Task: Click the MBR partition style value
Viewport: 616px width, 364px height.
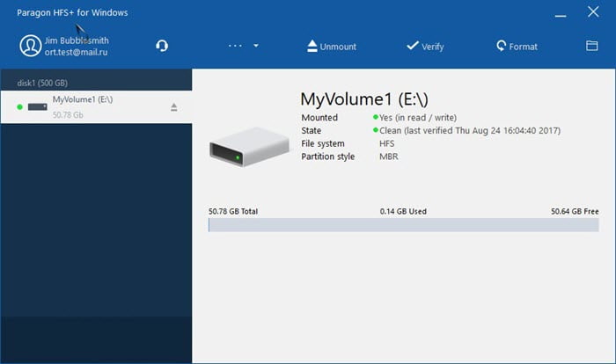Action: point(389,157)
